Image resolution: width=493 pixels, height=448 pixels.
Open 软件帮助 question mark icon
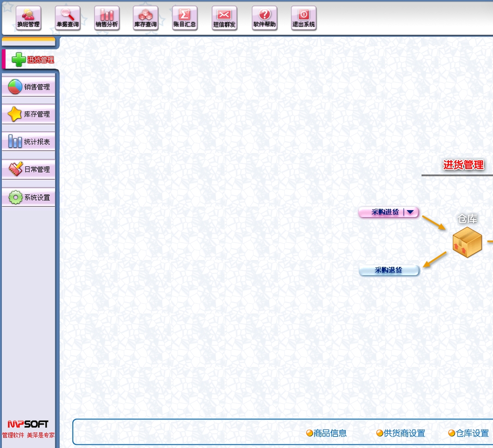point(265,18)
